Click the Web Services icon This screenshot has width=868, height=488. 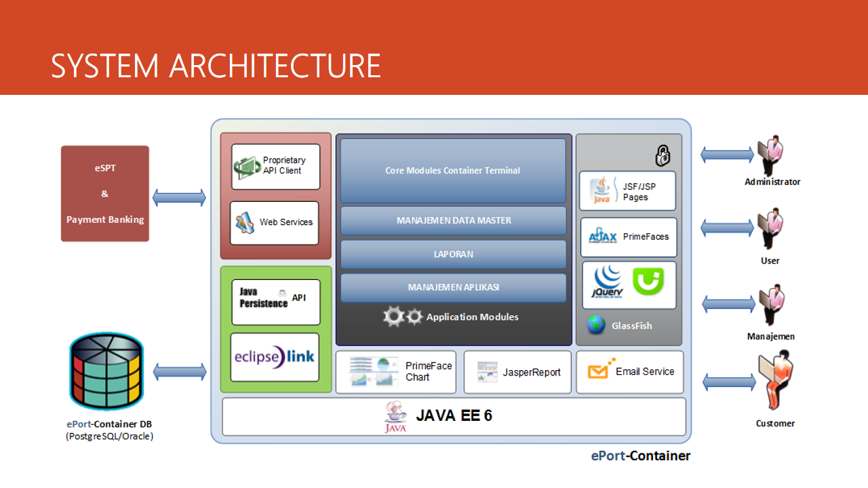pyautogui.click(x=244, y=222)
